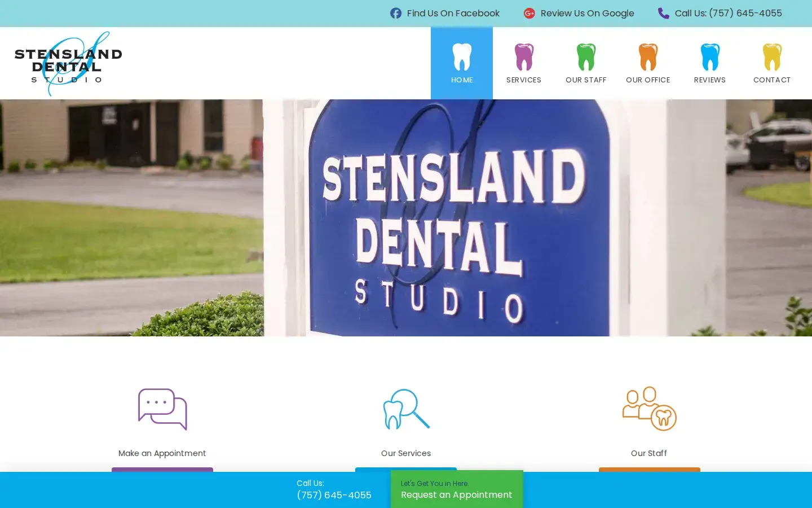This screenshot has width=812, height=508.
Task: Click the green Request an Appointment button
Action: pyautogui.click(x=457, y=489)
